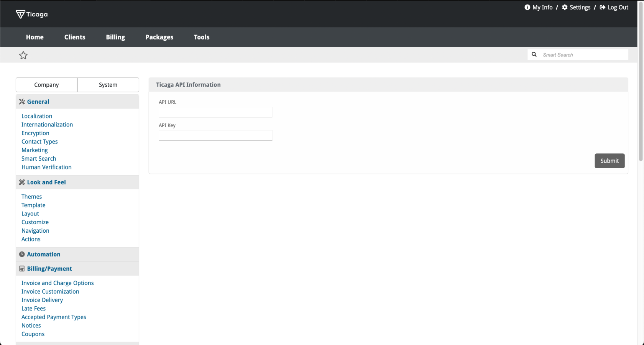Collapse the Billing/Payment section
Image resolution: width=644 pixels, height=345 pixels.
[x=77, y=269]
